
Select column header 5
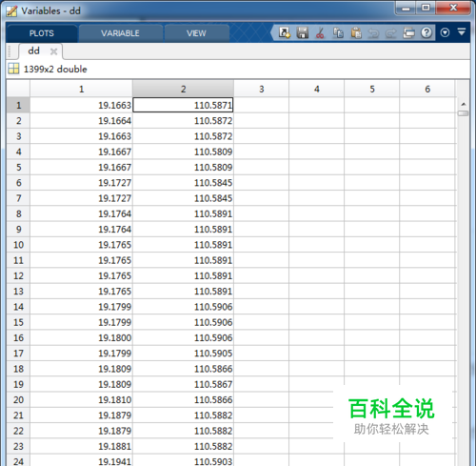click(x=372, y=89)
